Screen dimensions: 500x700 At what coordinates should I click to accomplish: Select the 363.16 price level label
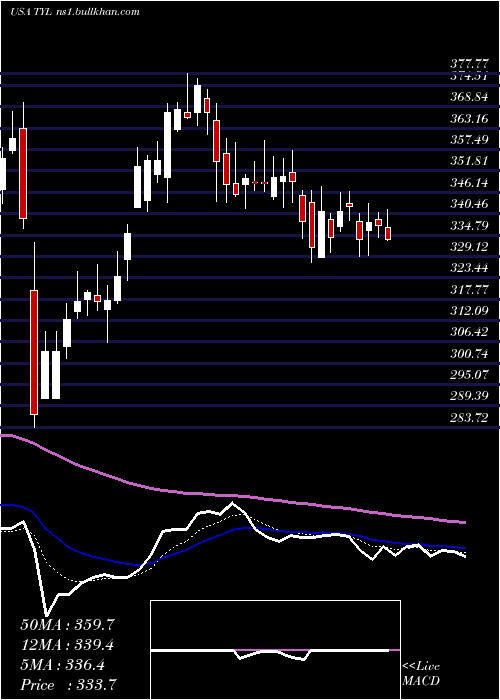(x=468, y=118)
